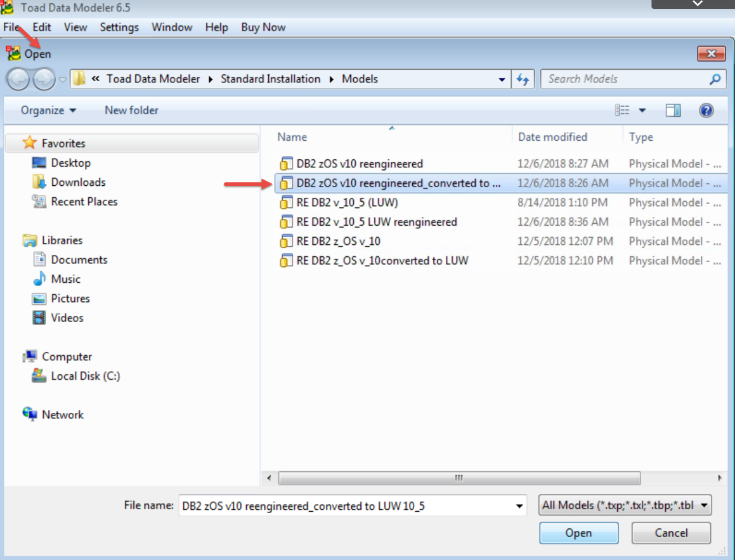Click model icon of RE DB2 v_10_5 (LUW)
Viewport: 735px width, 560px height.
pos(286,202)
